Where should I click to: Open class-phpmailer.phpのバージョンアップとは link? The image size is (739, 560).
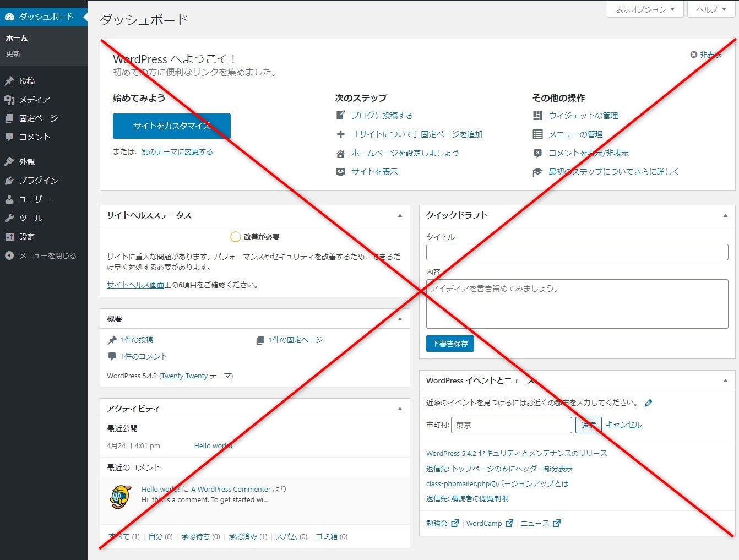click(497, 484)
